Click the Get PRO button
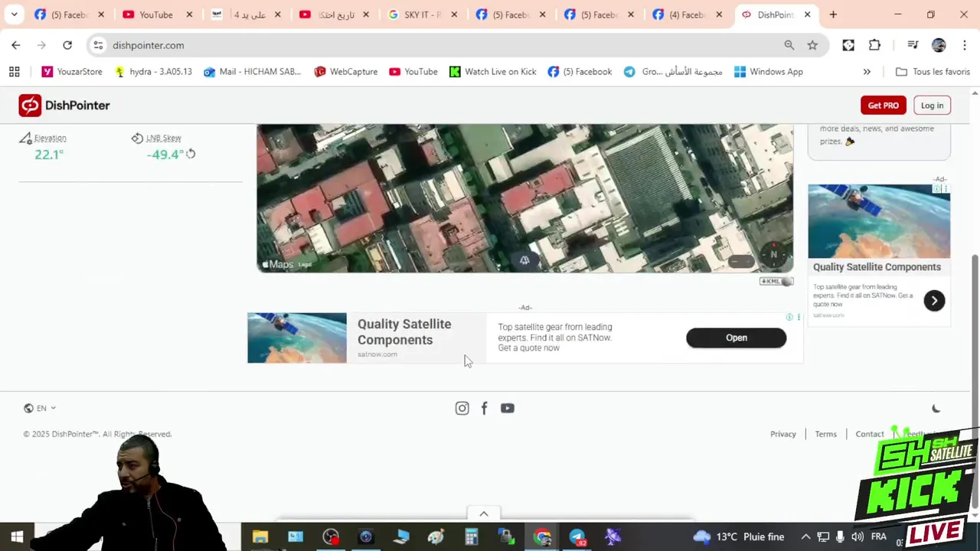 pyautogui.click(x=883, y=106)
